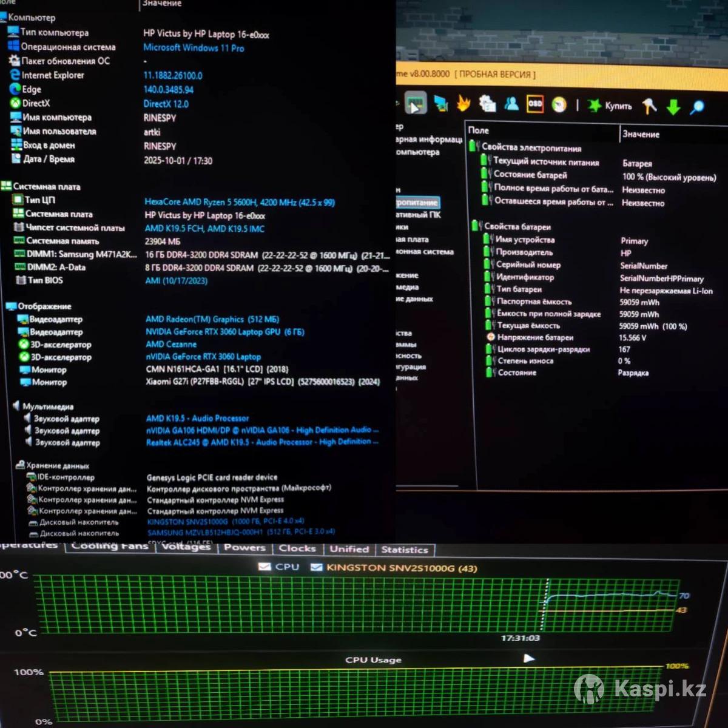Open the sensor gauge icon in toolbar
The image size is (728, 728).
tap(559, 105)
